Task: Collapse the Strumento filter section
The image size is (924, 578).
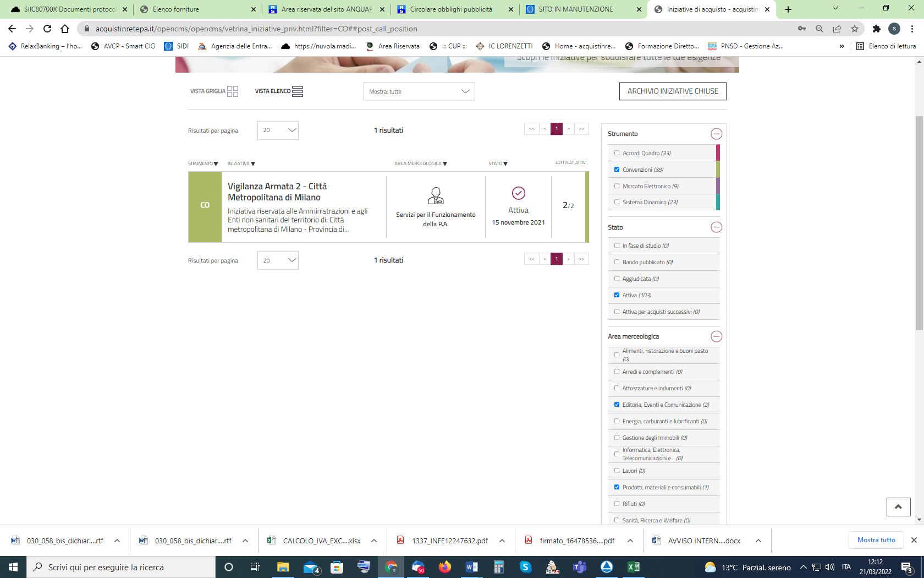Action: 716,134
